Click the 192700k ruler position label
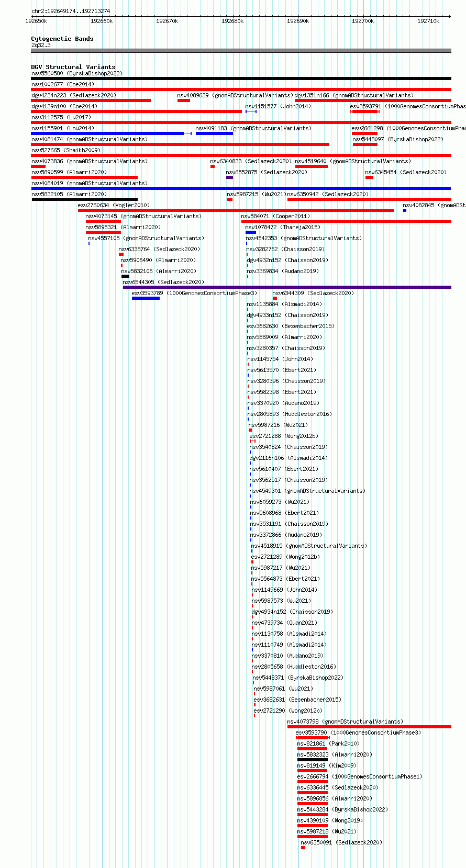The height and width of the screenshot is (868, 466). click(x=363, y=21)
